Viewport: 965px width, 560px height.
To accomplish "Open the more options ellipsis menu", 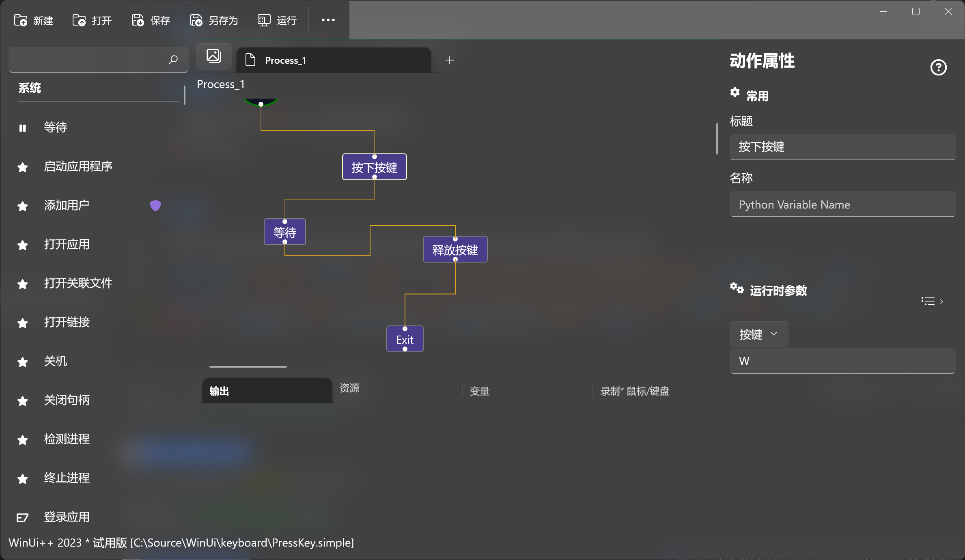I will [x=328, y=20].
